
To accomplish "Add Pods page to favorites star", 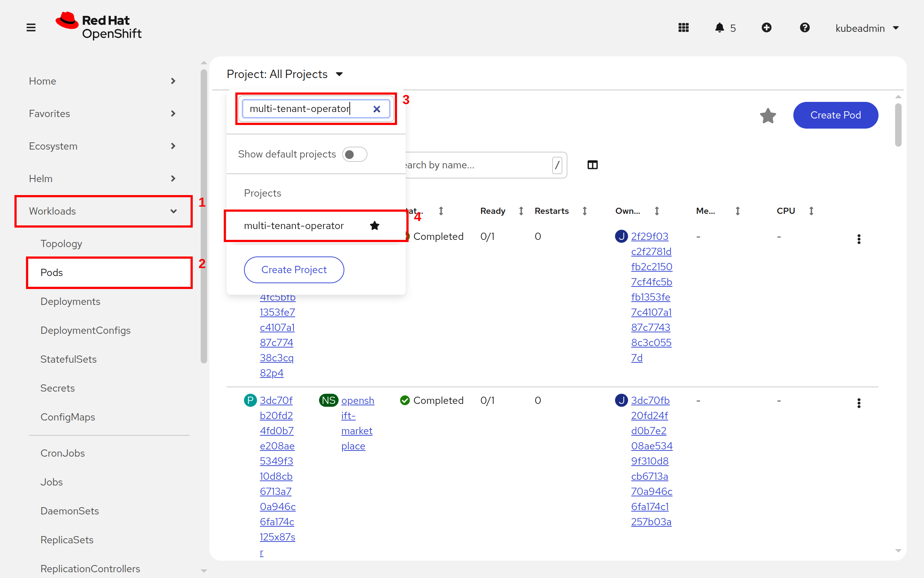I will (768, 116).
